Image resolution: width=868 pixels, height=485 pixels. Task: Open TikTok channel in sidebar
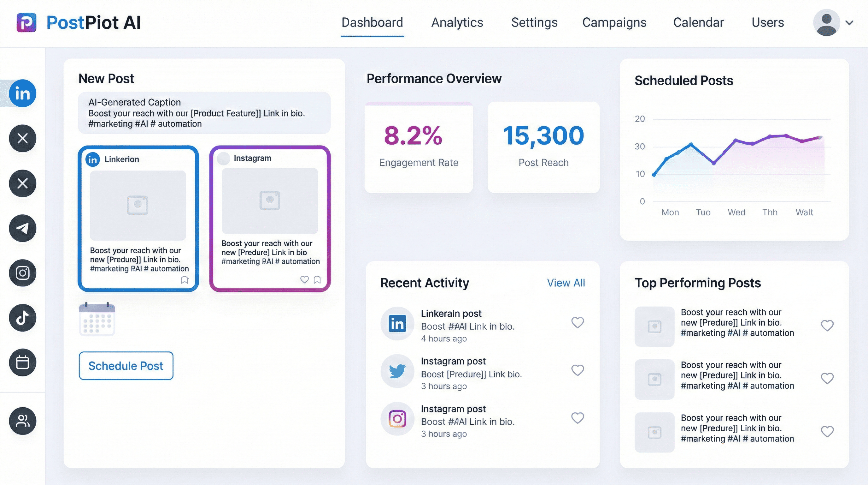(22, 318)
